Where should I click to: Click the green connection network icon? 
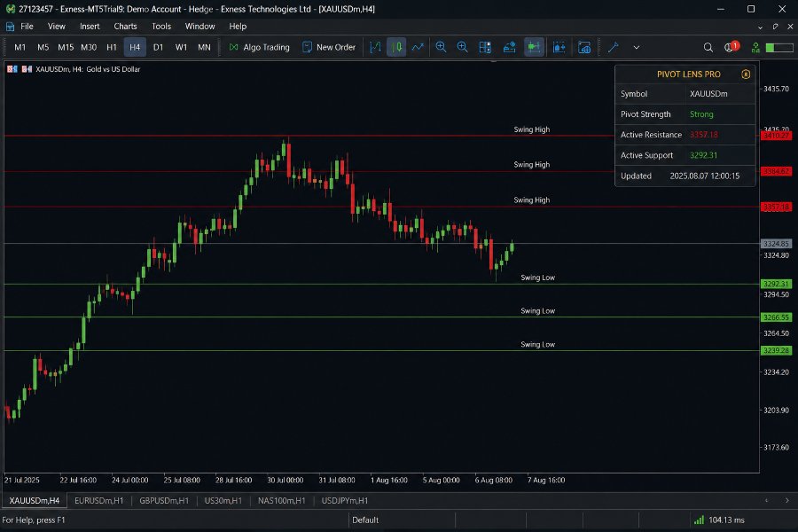[x=755, y=47]
